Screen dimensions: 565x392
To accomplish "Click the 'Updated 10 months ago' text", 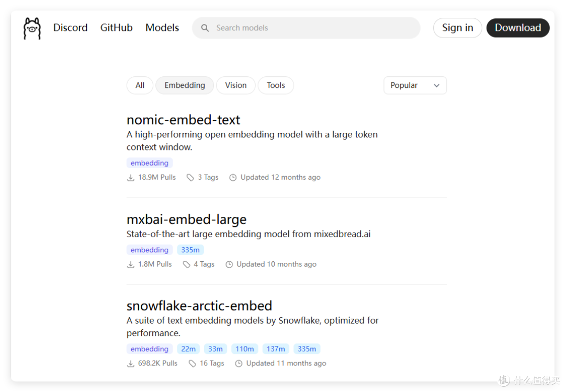I will tap(276, 264).
